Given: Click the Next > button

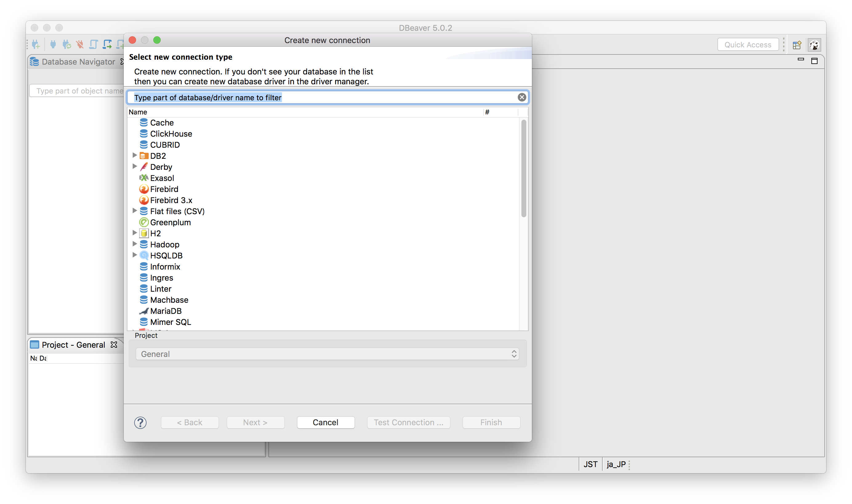Looking at the screenshot, I should coord(255,422).
